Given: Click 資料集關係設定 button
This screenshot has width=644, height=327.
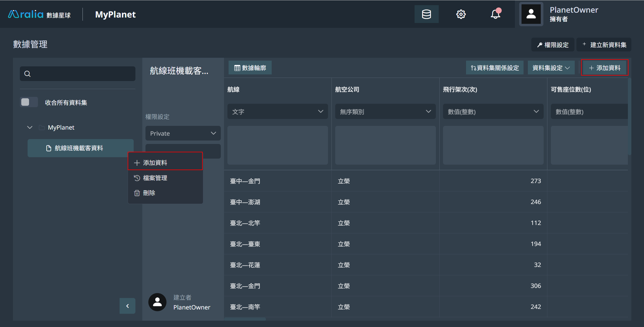Looking at the screenshot, I should pyautogui.click(x=495, y=68).
